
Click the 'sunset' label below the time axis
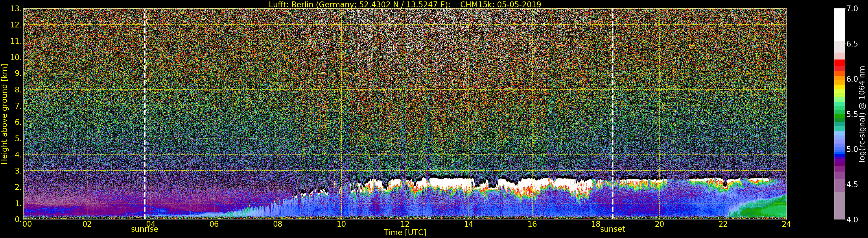[x=612, y=229]
